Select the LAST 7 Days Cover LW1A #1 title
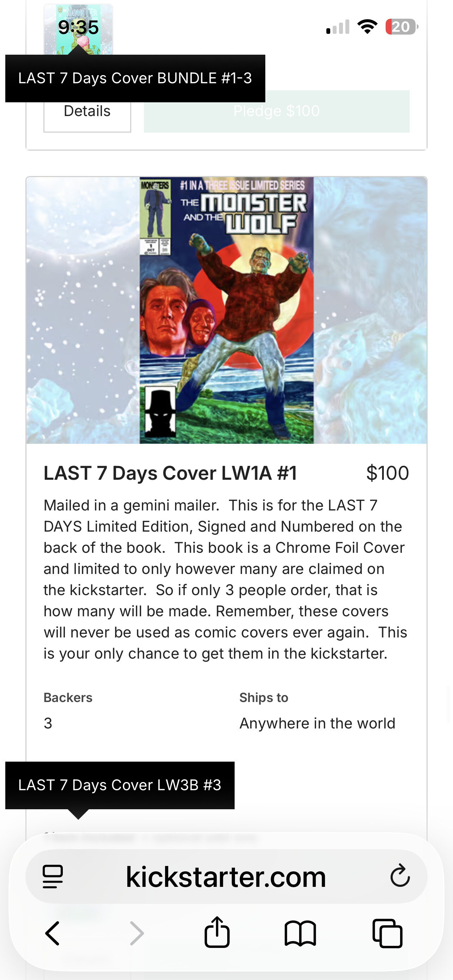Screen dimensions: 453x980 pyautogui.click(x=170, y=473)
